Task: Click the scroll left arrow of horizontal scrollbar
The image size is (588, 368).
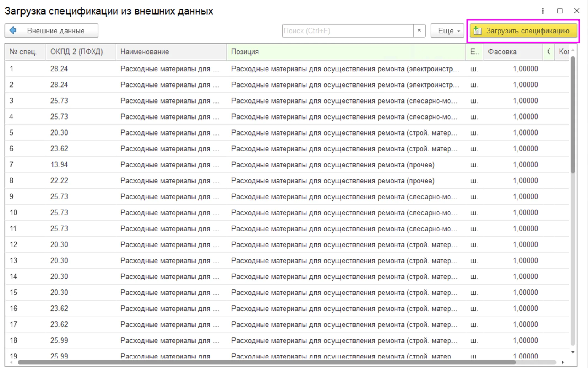Action: pos(11,362)
